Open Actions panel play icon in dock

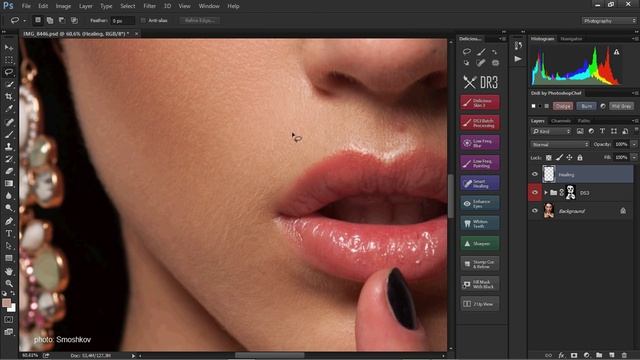pyautogui.click(x=518, y=59)
